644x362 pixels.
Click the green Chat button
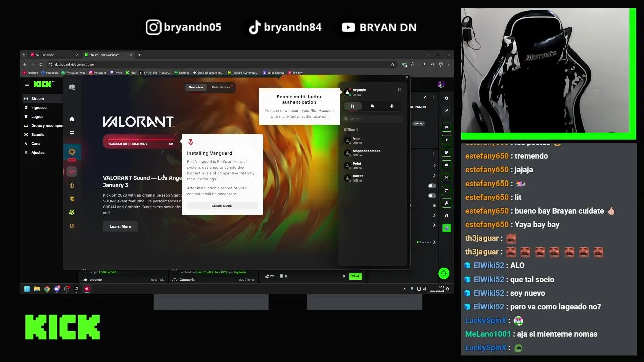click(x=355, y=276)
